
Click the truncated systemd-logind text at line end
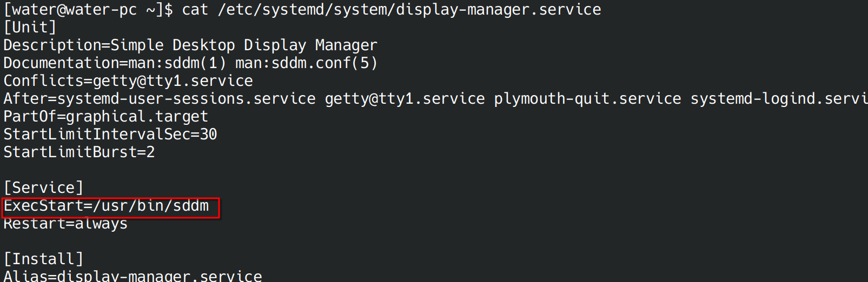(779, 99)
